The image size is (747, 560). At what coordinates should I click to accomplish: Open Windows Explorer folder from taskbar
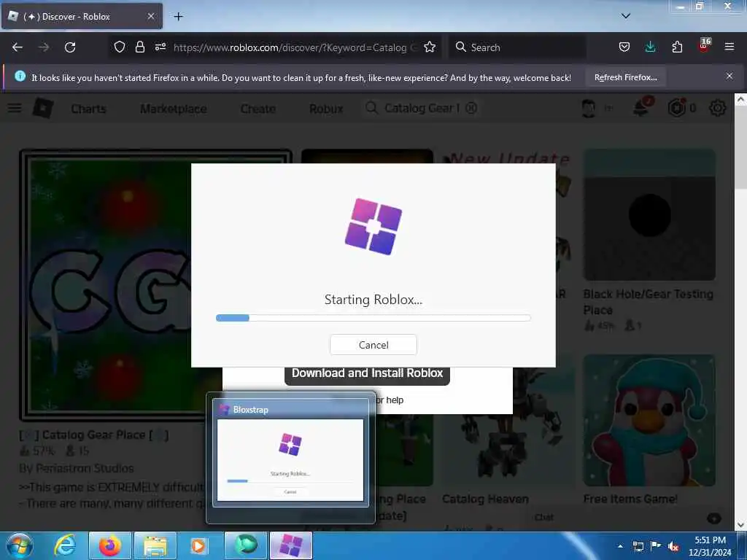click(x=155, y=545)
